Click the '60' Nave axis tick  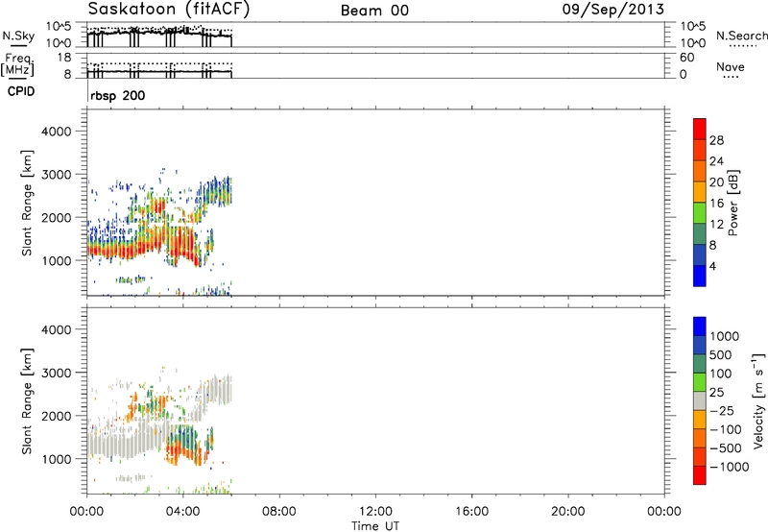coord(686,58)
